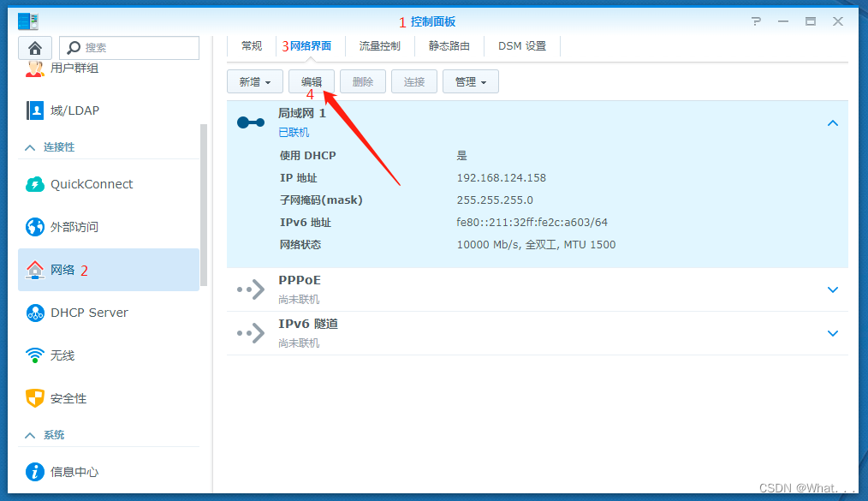868x501 pixels.
Task: Click the Control Panel app icon in title bar
Action: pos(28,21)
